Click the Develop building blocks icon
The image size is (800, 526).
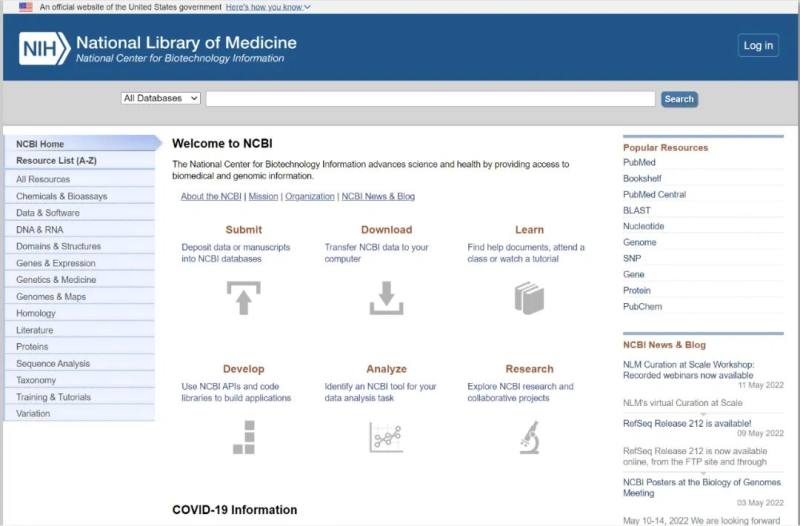244,437
